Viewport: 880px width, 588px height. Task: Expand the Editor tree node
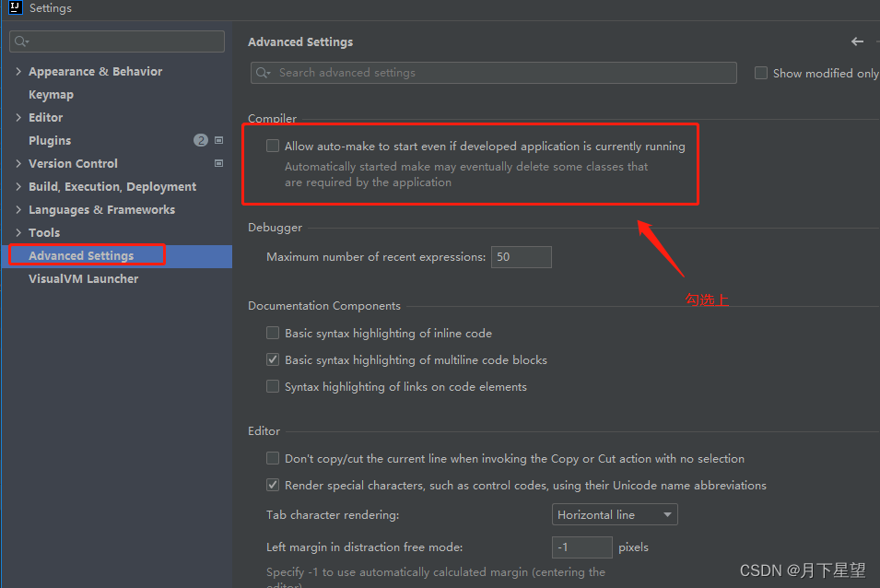18,117
